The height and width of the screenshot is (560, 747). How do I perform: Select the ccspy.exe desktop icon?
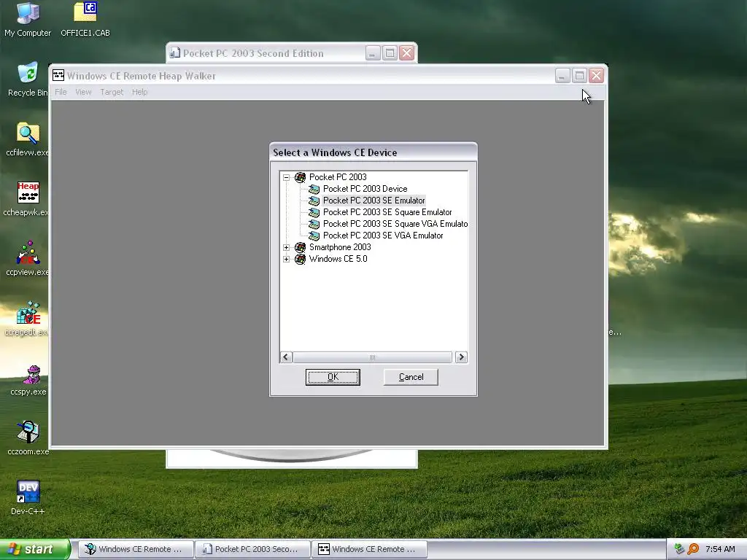[x=28, y=380]
